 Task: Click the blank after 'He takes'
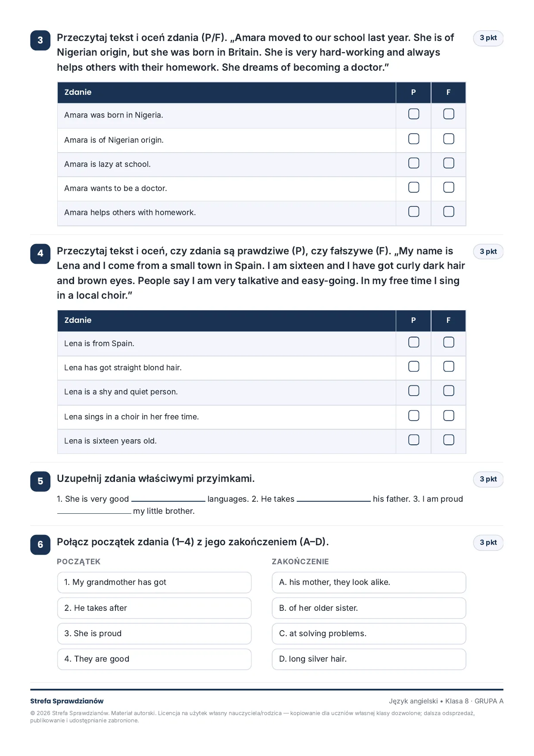(x=334, y=499)
